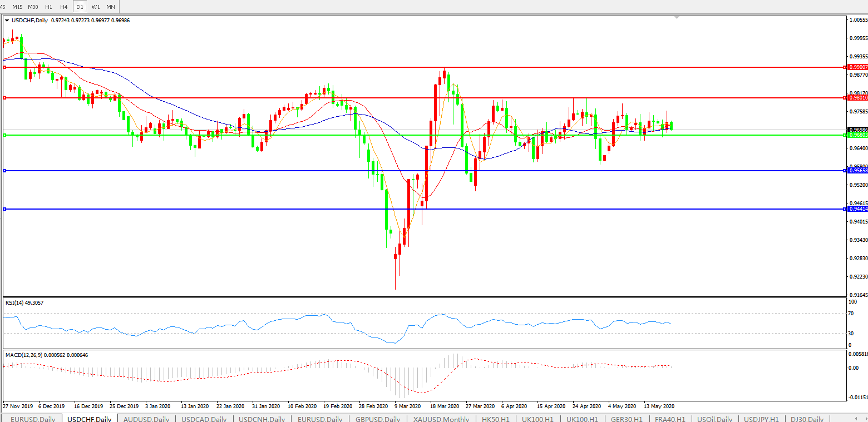Image resolution: width=868 pixels, height=422 pixels.
Task: Activate the H1 timeframe
Action: point(49,7)
